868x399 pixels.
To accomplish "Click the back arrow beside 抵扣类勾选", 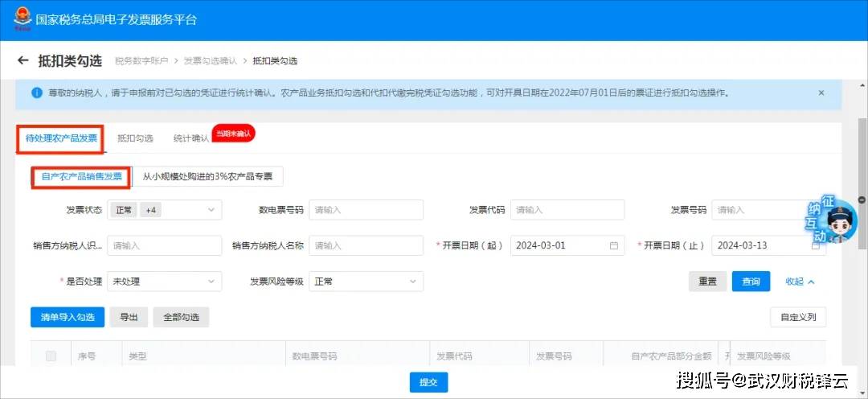I will coord(23,61).
